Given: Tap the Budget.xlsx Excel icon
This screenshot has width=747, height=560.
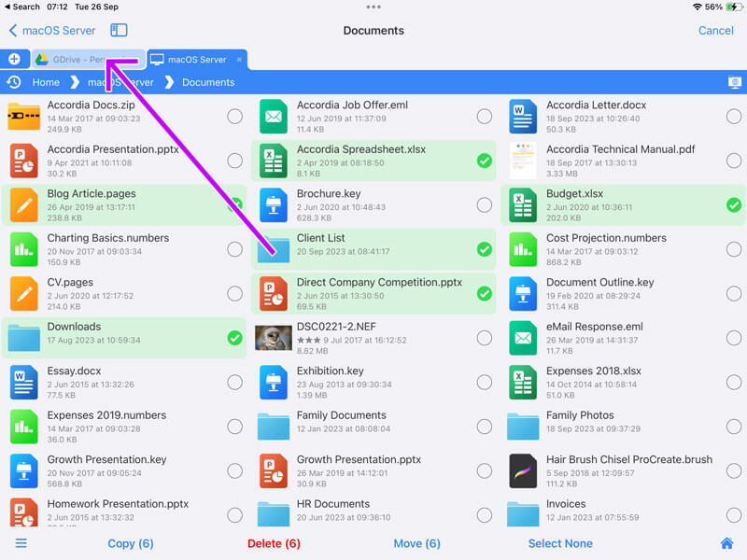Looking at the screenshot, I should (x=523, y=205).
